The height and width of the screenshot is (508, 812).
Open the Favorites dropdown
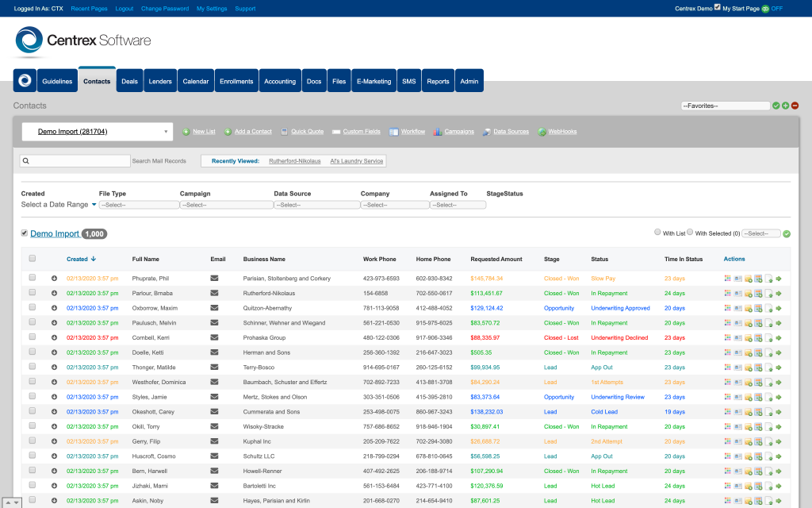[x=726, y=106]
